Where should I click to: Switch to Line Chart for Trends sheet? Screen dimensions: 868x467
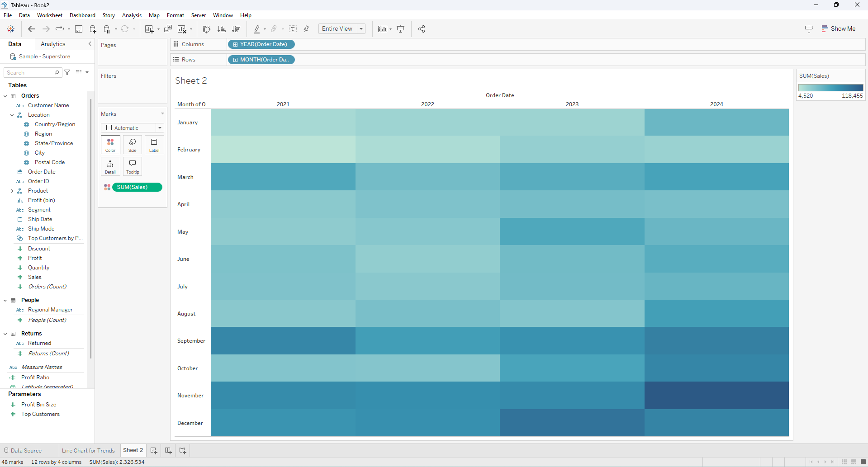tap(88, 451)
